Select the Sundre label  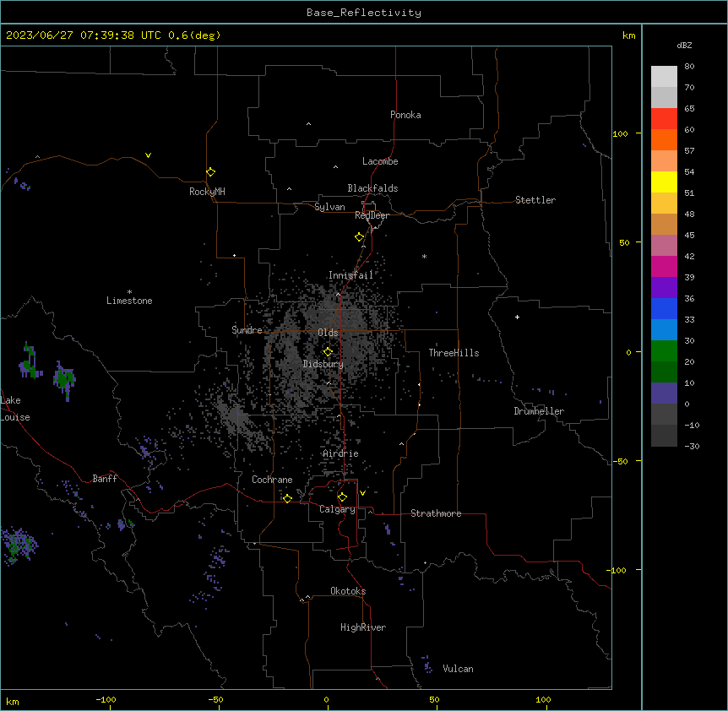[x=247, y=330]
